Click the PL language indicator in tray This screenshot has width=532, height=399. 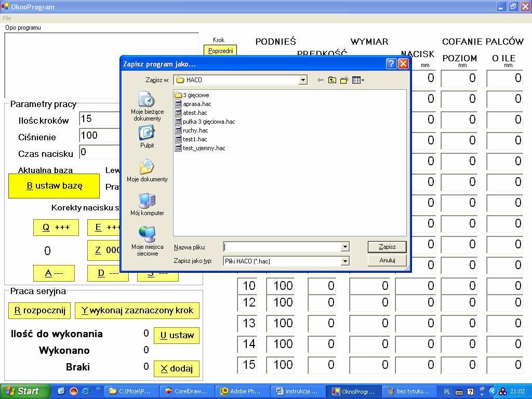(x=447, y=392)
